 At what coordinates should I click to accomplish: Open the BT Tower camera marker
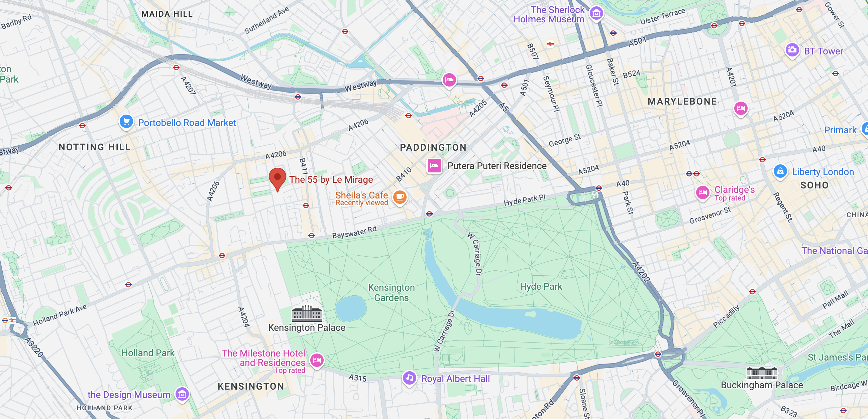coord(792,50)
